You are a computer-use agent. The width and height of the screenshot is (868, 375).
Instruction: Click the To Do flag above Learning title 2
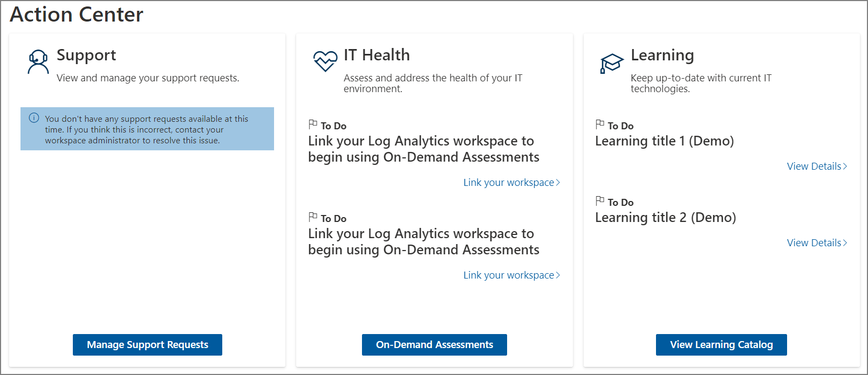pyautogui.click(x=600, y=201)
